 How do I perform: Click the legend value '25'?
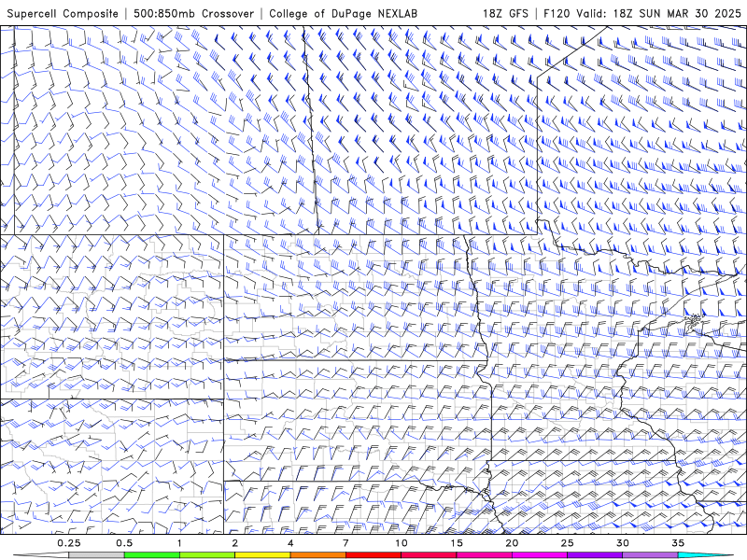pos(567,543)
